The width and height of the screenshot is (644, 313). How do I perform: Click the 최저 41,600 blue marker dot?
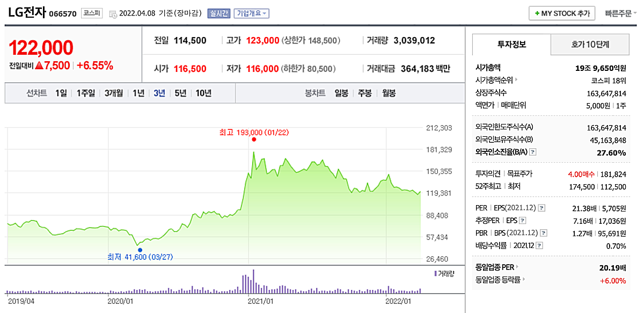pyautogui.click(x=140, y=250)
